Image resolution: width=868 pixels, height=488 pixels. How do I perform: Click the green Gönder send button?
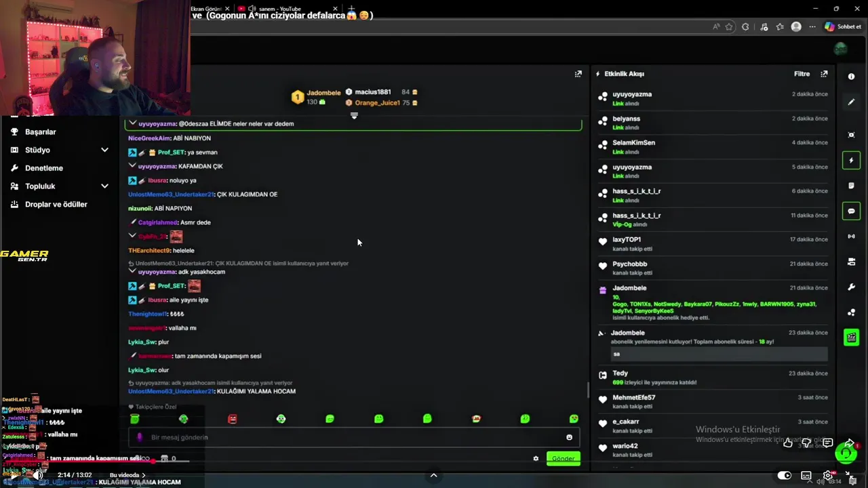pos(563,459)
